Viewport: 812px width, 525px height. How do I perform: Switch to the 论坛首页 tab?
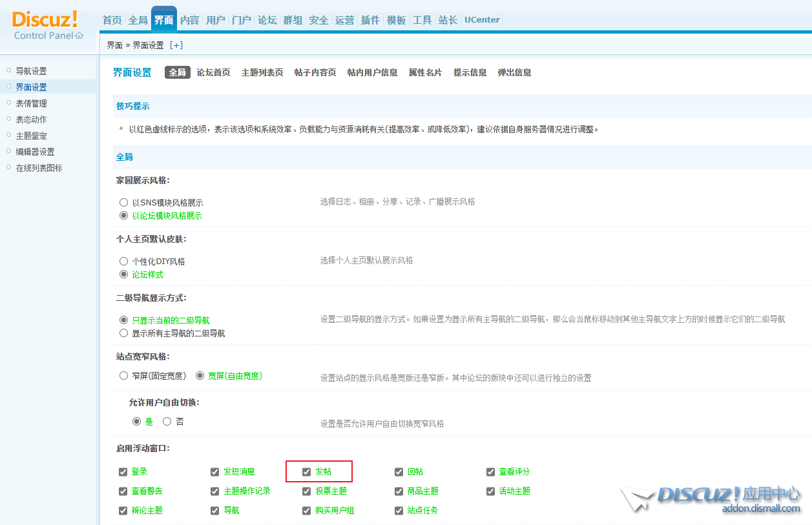click(x=213, y=73)
